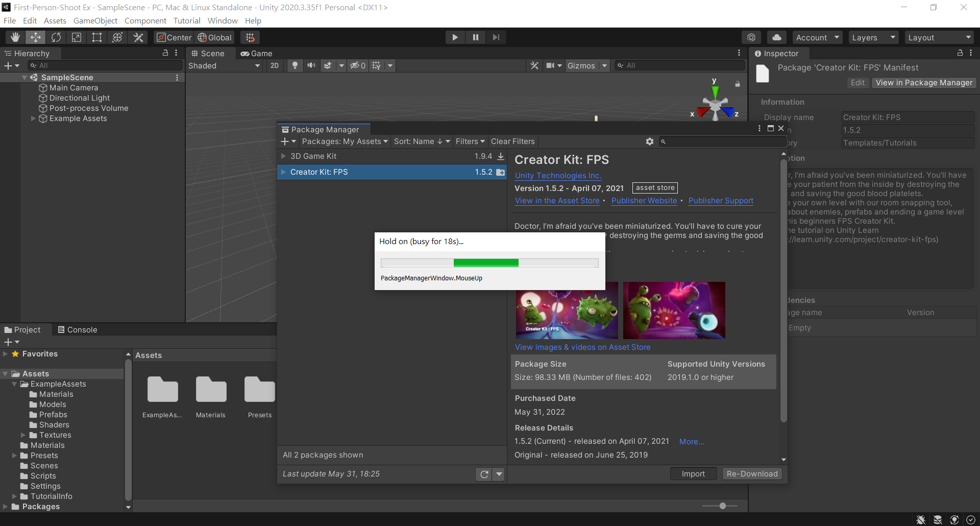Toggle 2D scene view mode
This screenshot has height=526, width=980.
pyautogui.click(x=275, y=65)
